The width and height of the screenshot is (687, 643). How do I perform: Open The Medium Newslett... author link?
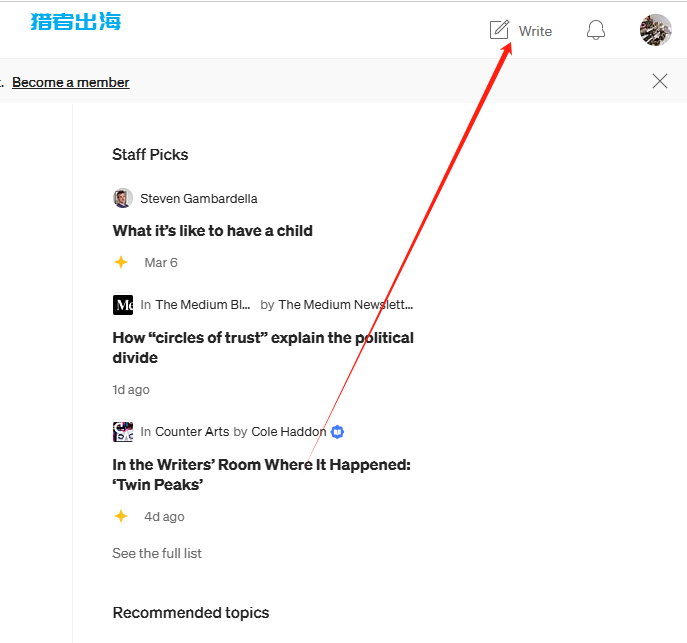click(346, 304)
